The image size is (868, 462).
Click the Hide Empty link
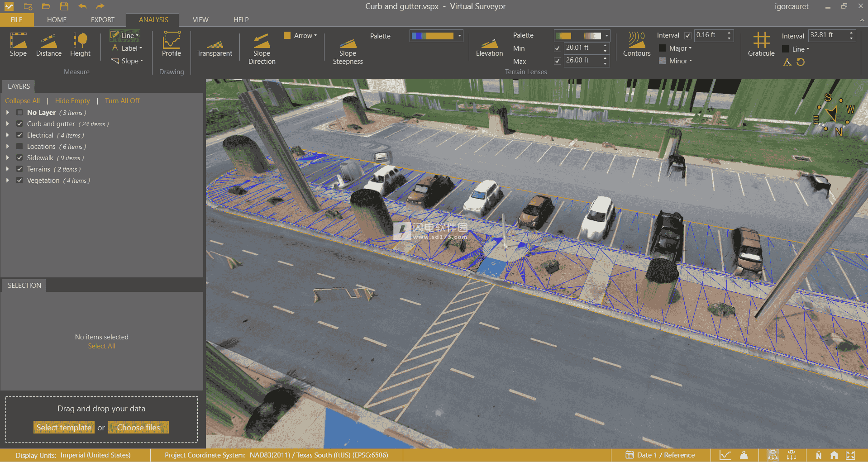[72, 101]
